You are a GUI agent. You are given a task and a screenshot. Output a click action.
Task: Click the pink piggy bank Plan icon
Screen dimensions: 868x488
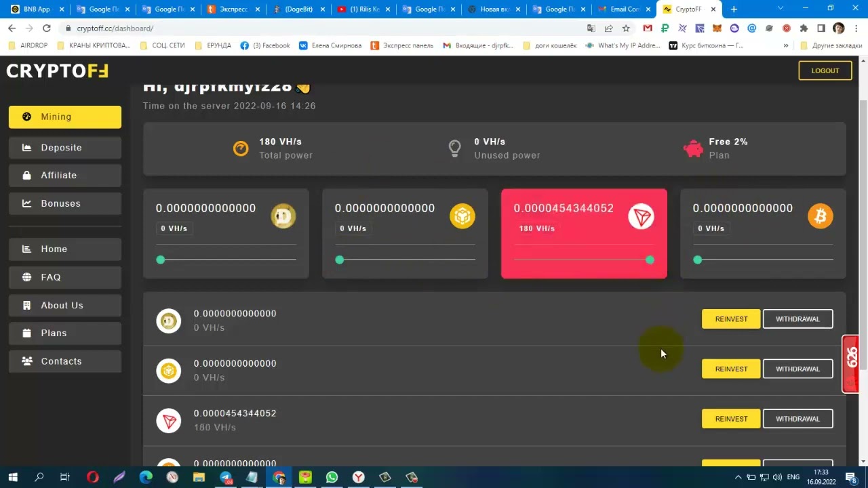(x=694, y=148)
